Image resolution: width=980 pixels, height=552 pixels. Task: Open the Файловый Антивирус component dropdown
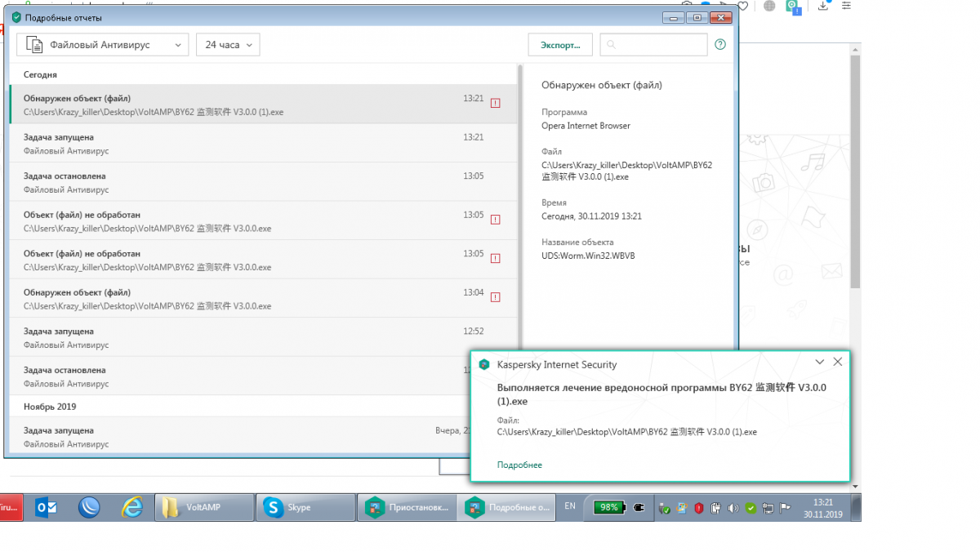pos(102,45)
